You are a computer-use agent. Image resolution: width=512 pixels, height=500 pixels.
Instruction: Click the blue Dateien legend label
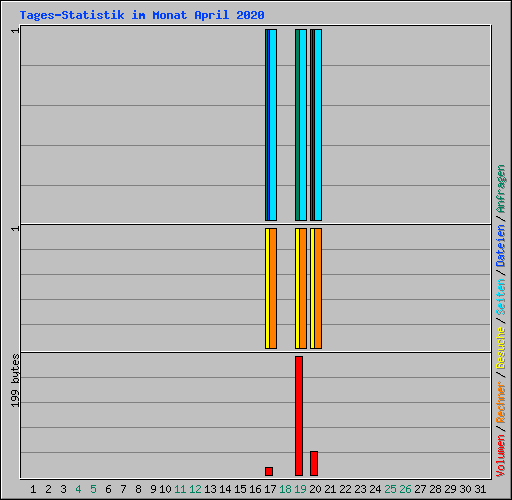point(500,246)
